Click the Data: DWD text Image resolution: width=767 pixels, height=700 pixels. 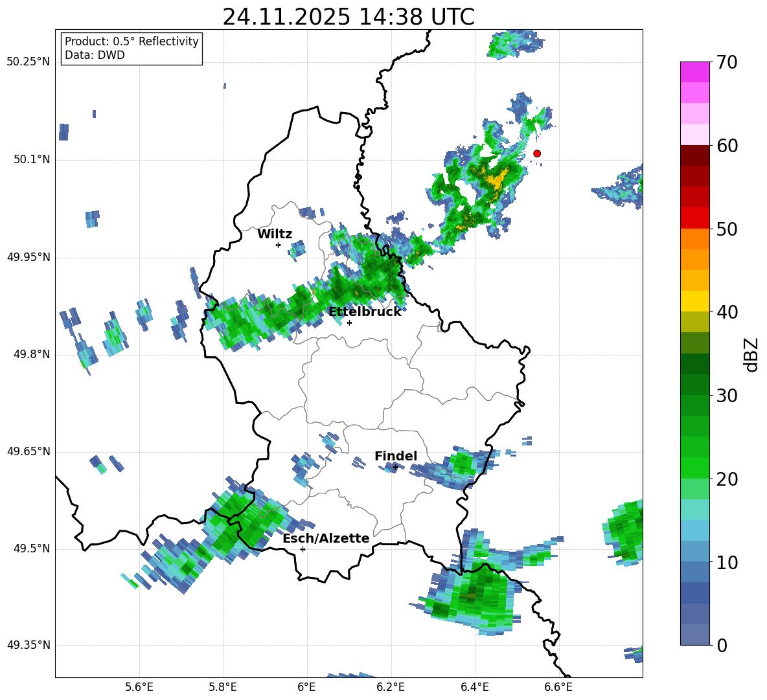tap(95, 55)
